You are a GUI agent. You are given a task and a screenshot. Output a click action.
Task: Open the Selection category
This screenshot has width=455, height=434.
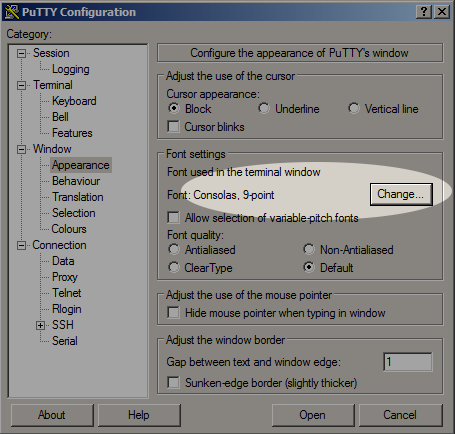click(x=74, y=213)
